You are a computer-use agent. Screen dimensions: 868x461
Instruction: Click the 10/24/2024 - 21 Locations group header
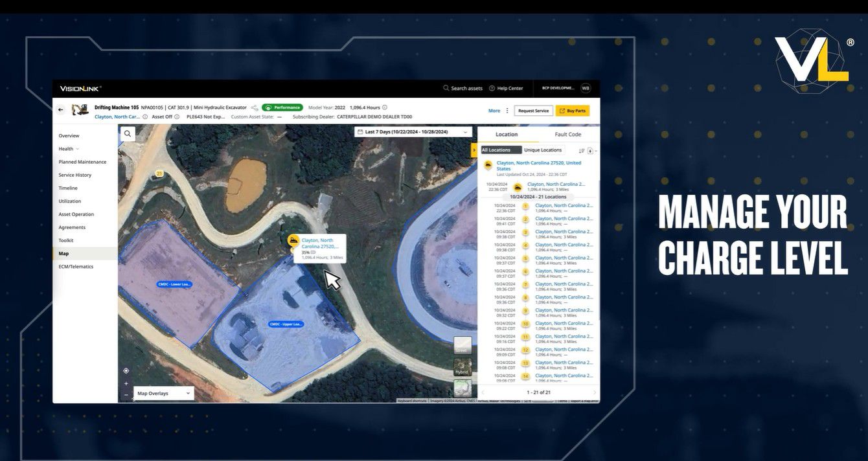pos(538,197)
